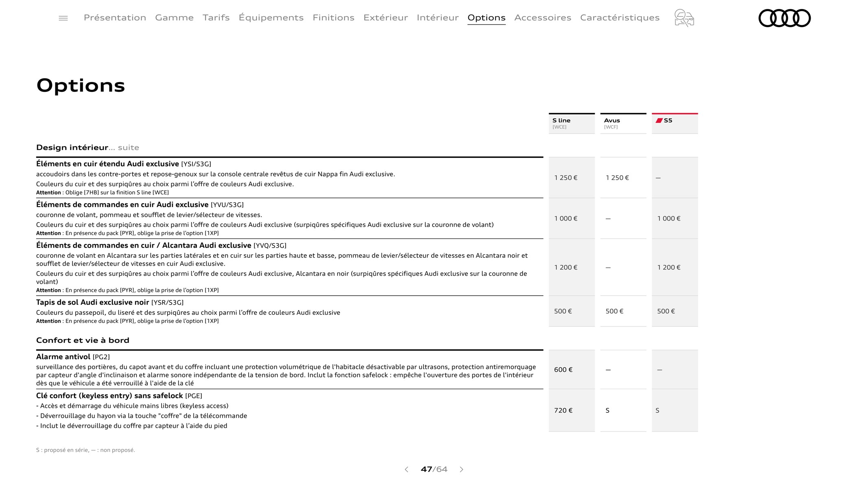868x488 pixels.
Task: Click the alarm price 600 €
Action: pos(563,370)
